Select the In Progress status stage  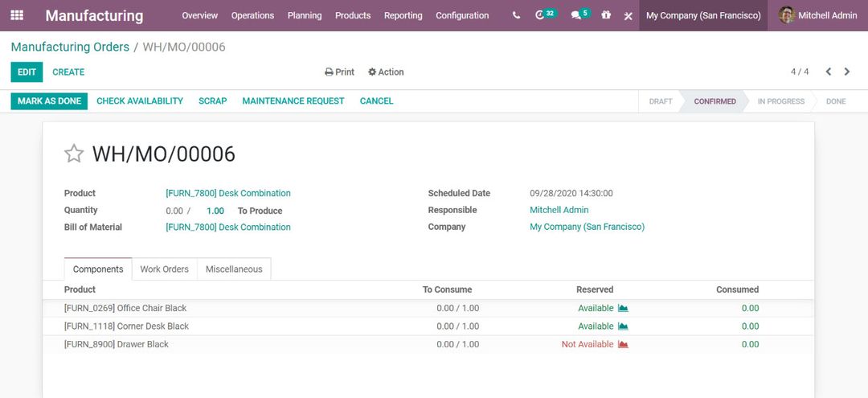[780, 101]
